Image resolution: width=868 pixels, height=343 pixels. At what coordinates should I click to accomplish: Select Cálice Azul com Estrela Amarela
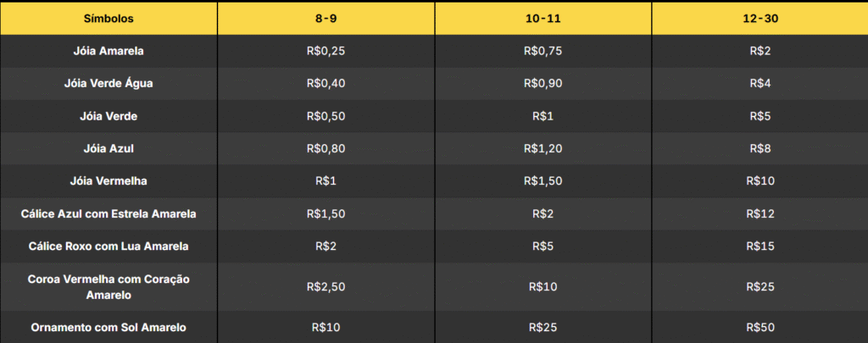pyautogui.click(x=108, y=213)
